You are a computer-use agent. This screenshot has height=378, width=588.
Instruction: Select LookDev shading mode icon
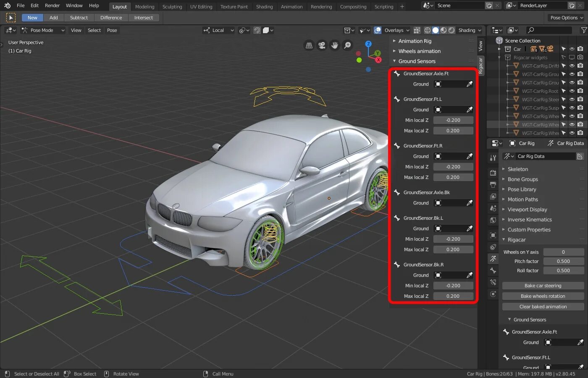(x=444, y=30)
